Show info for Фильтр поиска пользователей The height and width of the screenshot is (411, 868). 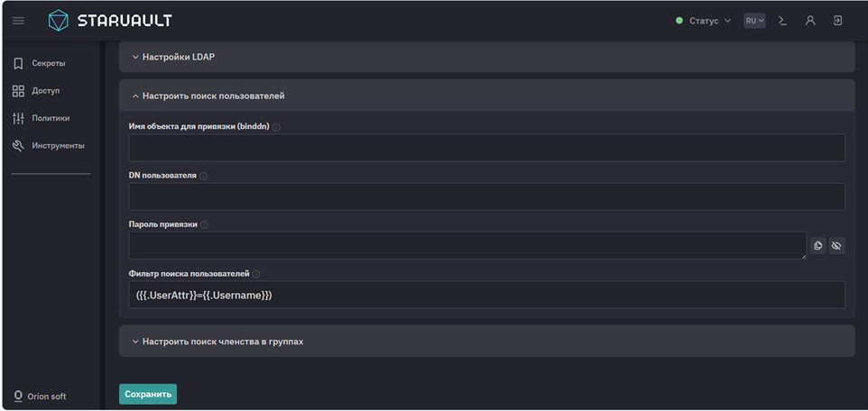[x=256, y=274]
